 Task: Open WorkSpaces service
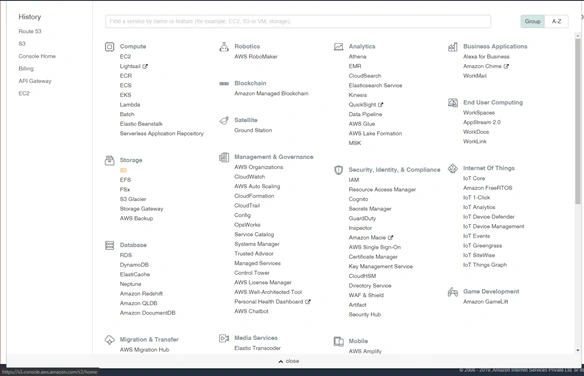tap(479, 113)
